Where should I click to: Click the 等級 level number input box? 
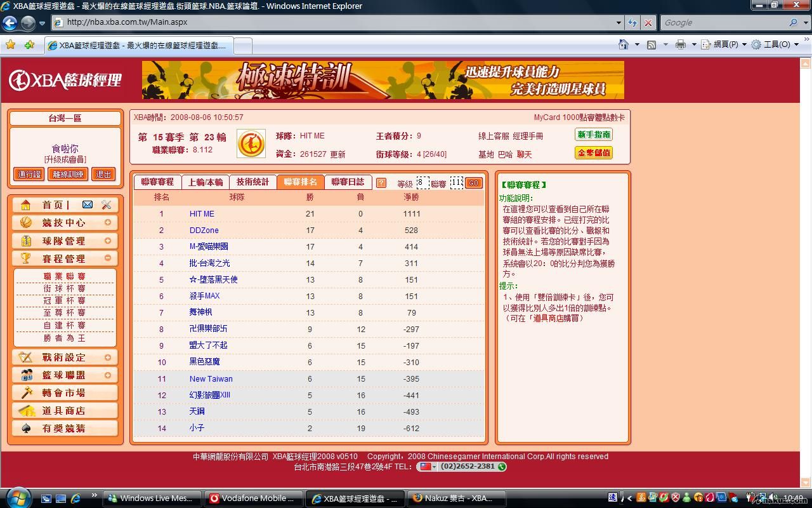click(x=422, y=183)
